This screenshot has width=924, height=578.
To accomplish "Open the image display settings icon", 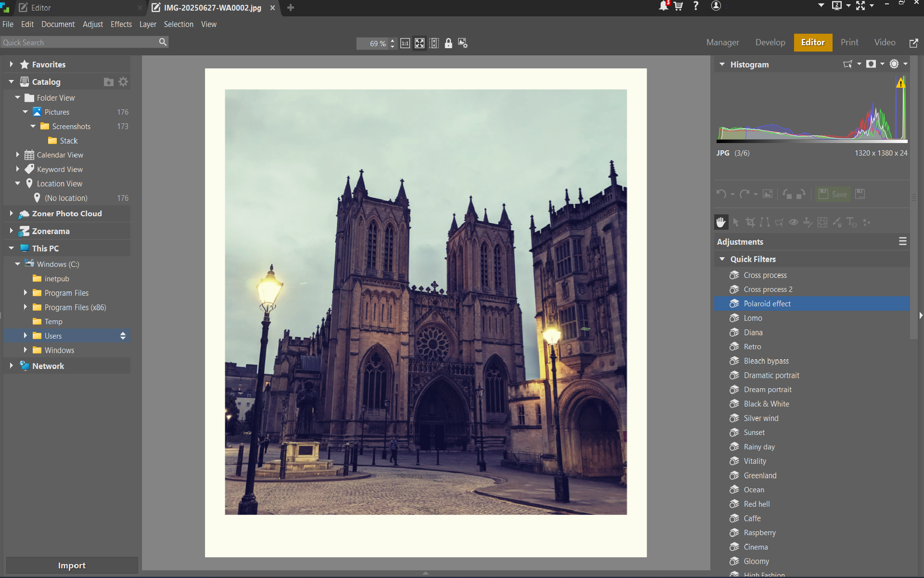I will (x=463, y=43).
